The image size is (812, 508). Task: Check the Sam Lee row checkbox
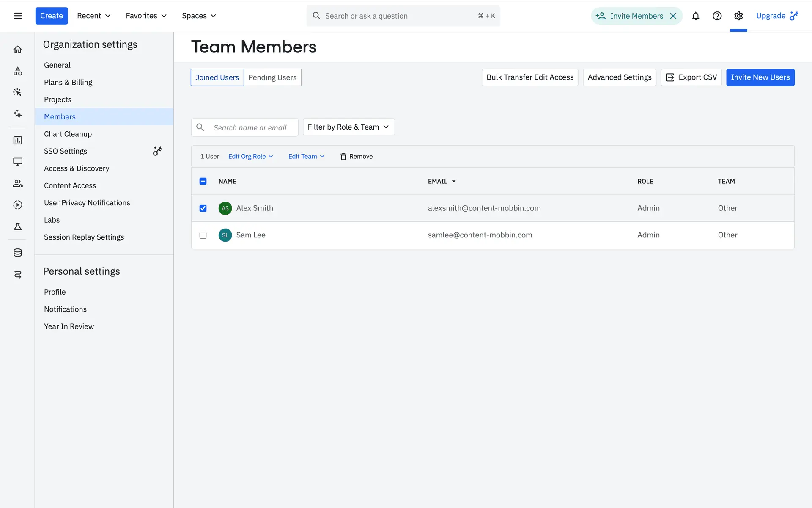tap(203, 235)
